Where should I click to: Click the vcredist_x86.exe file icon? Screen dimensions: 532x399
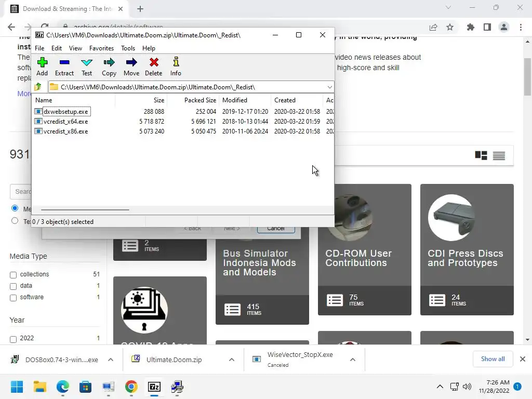click(38, 131)
